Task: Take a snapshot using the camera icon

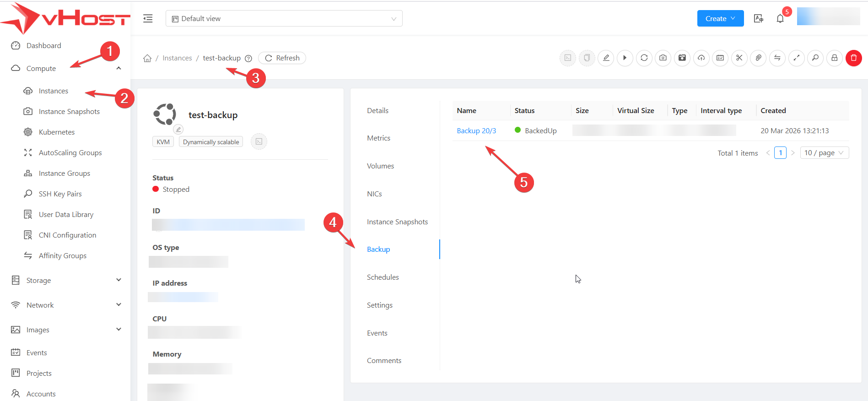Action: 663,58
